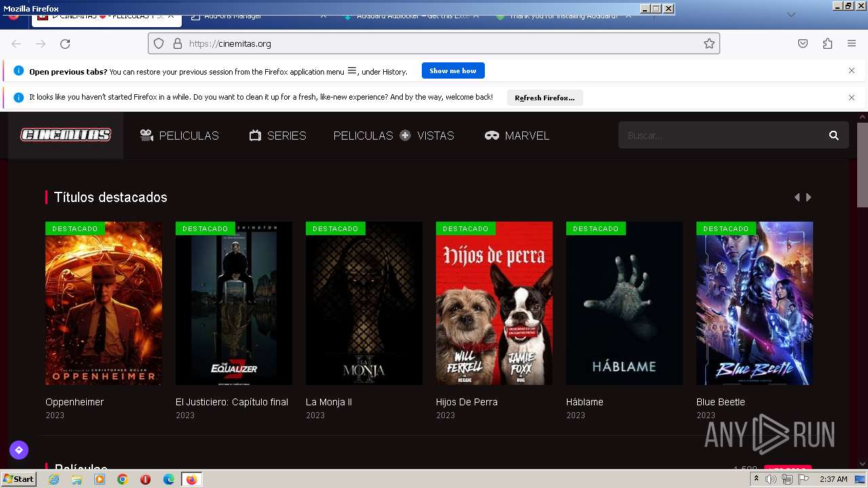The height and width of the screenshot is (488, 868).
Task: Submit search with magnifier icon
Action: [x=834, y=136]
